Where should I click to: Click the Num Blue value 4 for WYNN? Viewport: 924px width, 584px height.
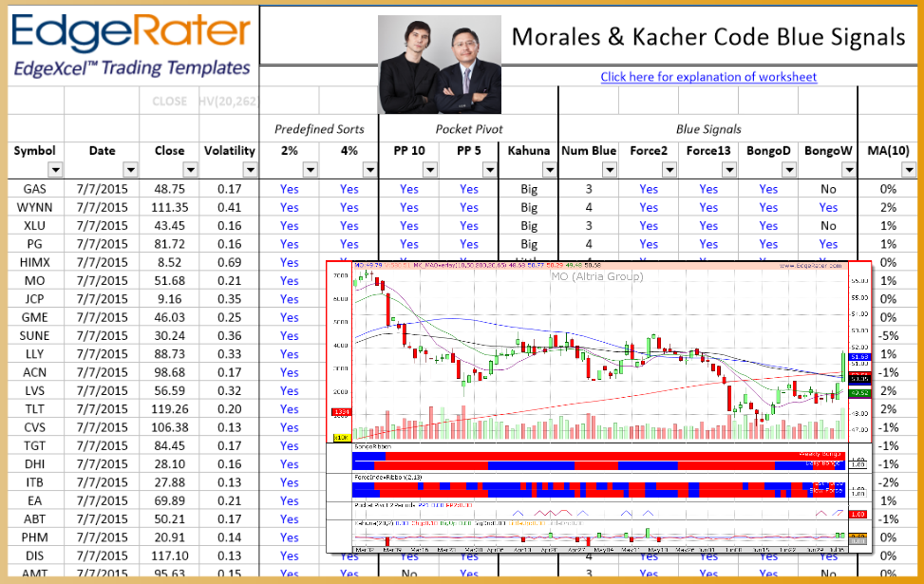coord(589,207)
